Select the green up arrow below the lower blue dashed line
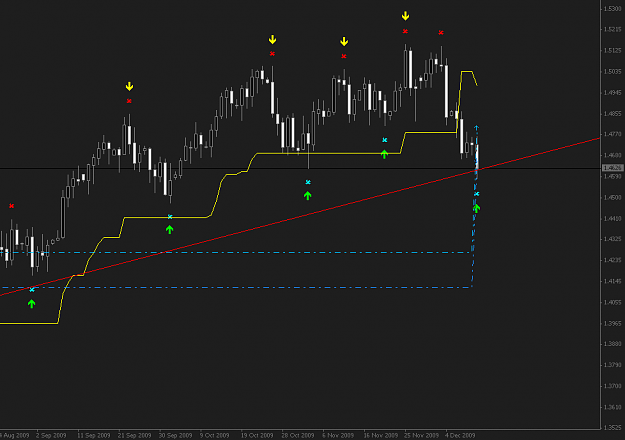The image size is (625, 440). (x=31, y=304)
